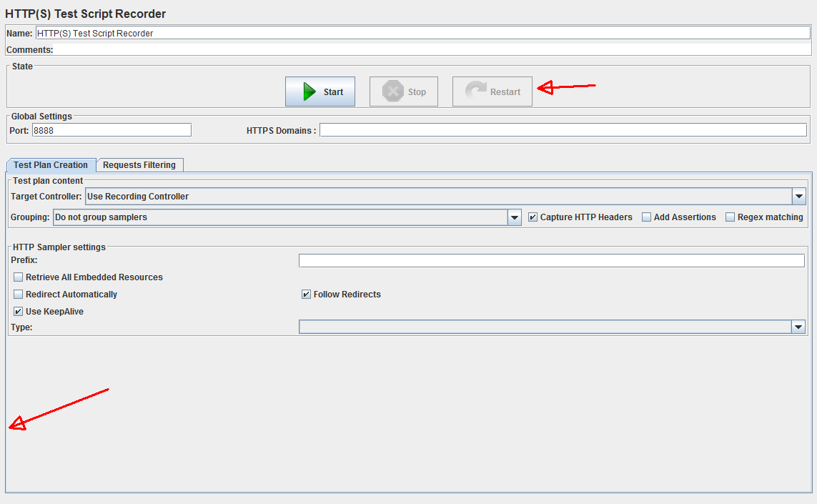
Task: Click the Restart arrow icon
Action: pos(475,92)
